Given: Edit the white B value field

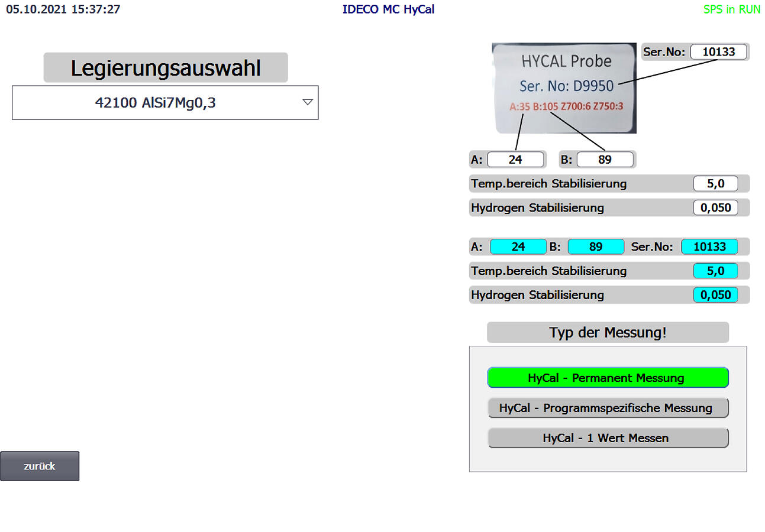Looking at the screenshot, I should [x=605, y=160].
